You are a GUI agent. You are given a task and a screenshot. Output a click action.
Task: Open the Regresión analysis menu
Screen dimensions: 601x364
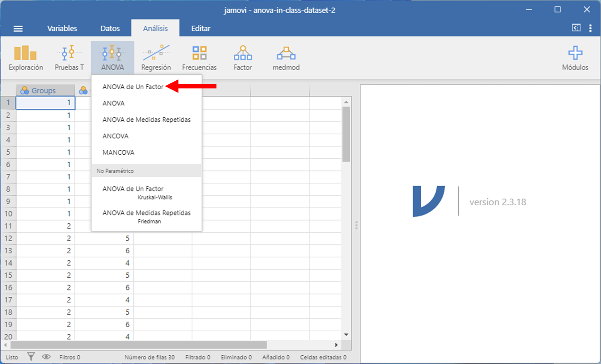pyautogui.click(x=156, y=57)
